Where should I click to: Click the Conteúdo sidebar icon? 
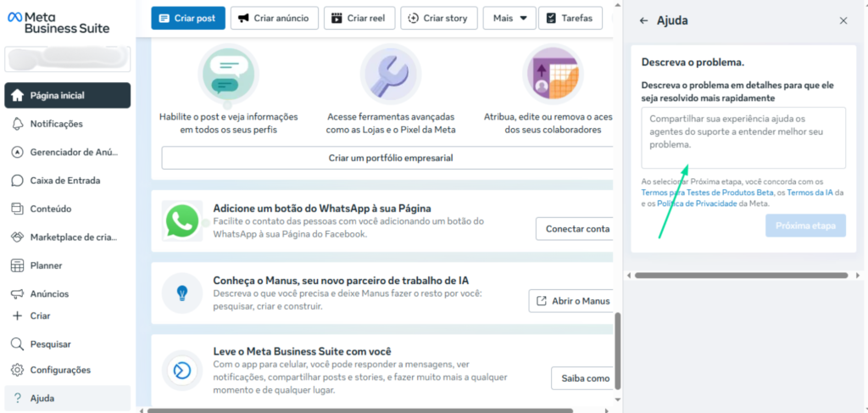17,209
